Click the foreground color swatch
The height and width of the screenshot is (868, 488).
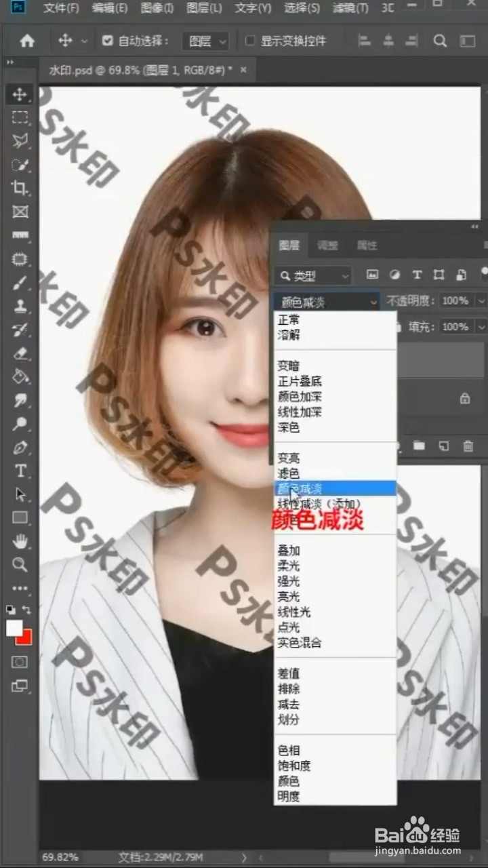[14, 628]
